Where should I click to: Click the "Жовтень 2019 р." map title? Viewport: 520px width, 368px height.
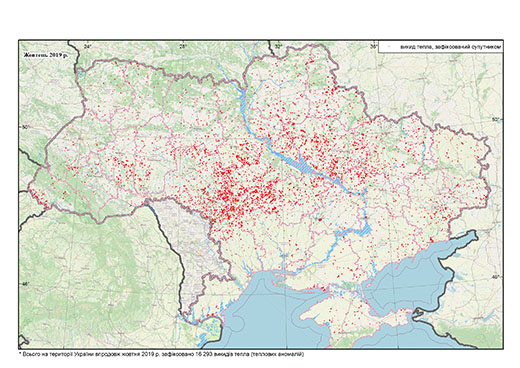[44, 55]
